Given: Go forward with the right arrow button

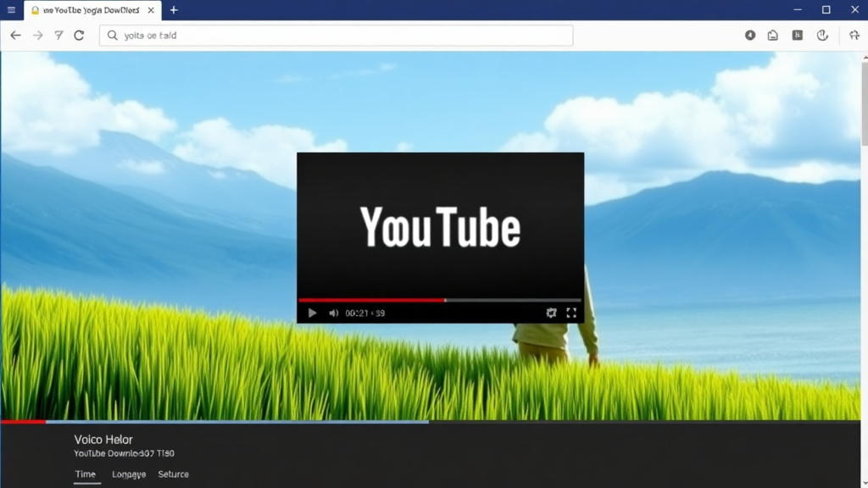Looking at the screenshot, I should pyautogui.click(x=37, y=36).
